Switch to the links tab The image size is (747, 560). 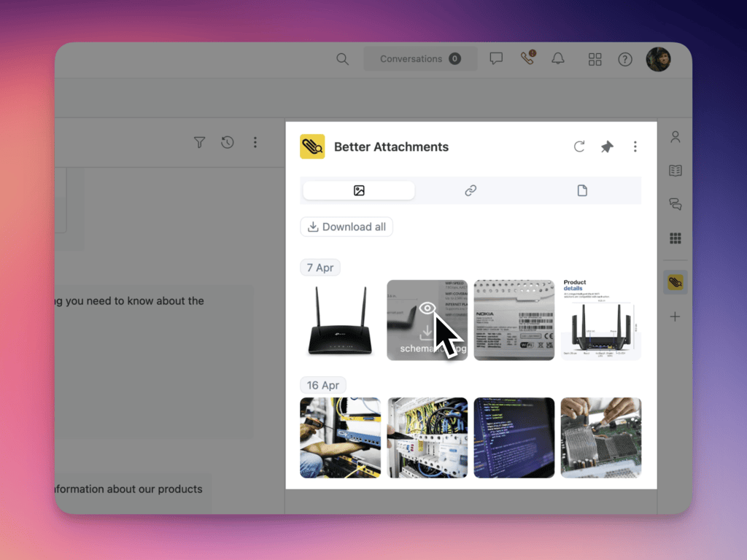coord(471,191)
